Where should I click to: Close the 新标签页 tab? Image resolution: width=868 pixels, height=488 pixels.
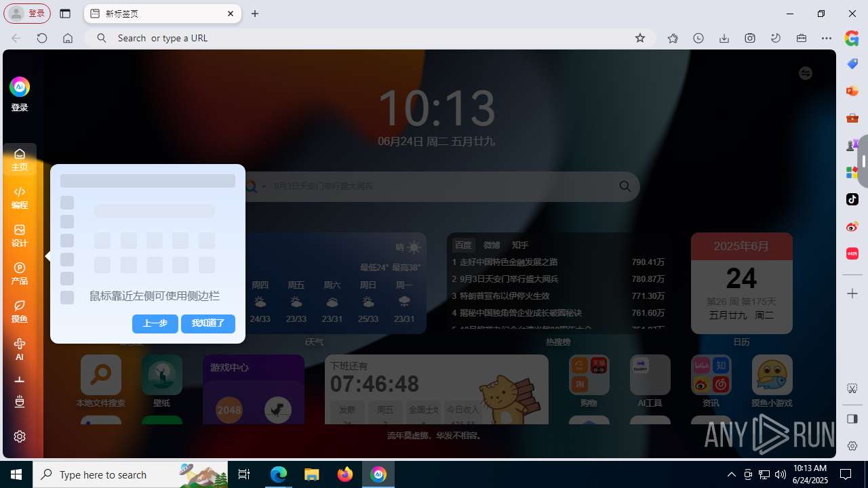231,14
